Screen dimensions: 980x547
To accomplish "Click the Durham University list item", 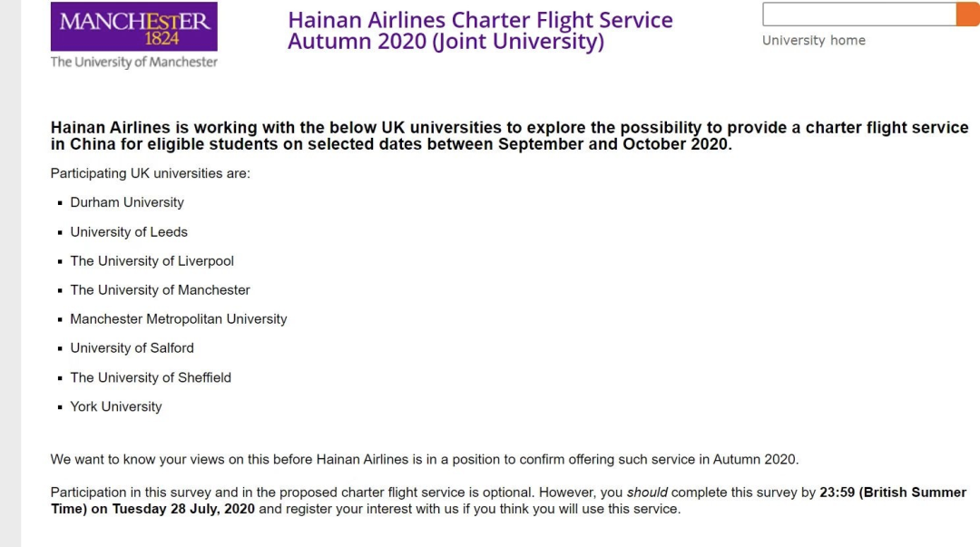I will tap(127, 202).
